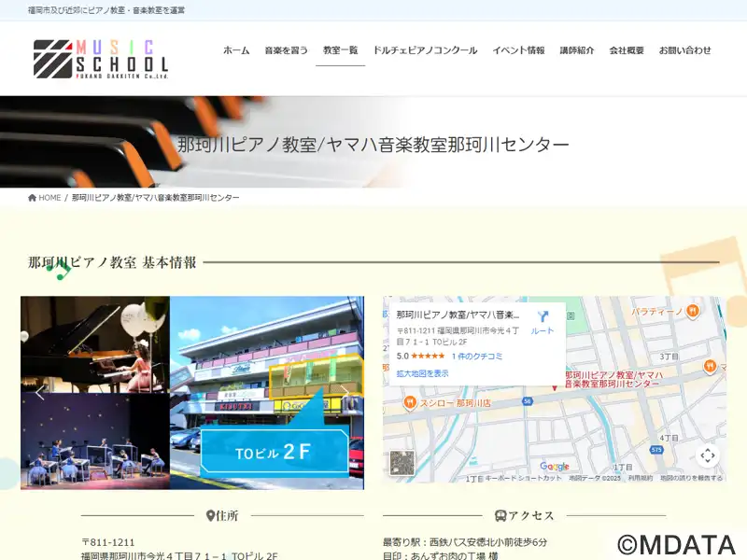Click the map camera pan control icon
This screenshot has height=560, width=747.
coord(708,455)
